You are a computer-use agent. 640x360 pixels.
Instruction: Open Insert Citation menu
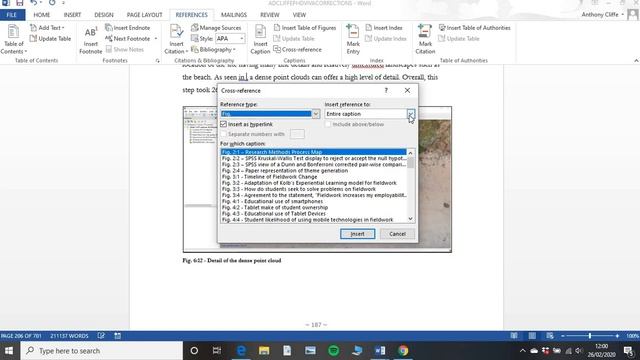coord(176,39)
